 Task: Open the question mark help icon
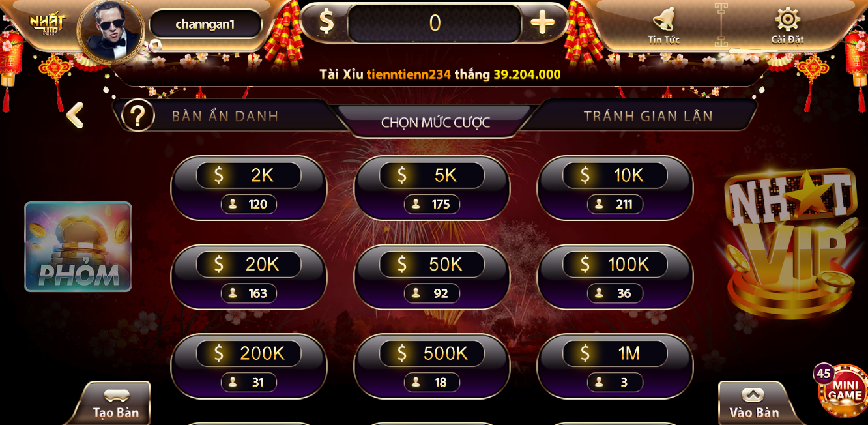137,115
